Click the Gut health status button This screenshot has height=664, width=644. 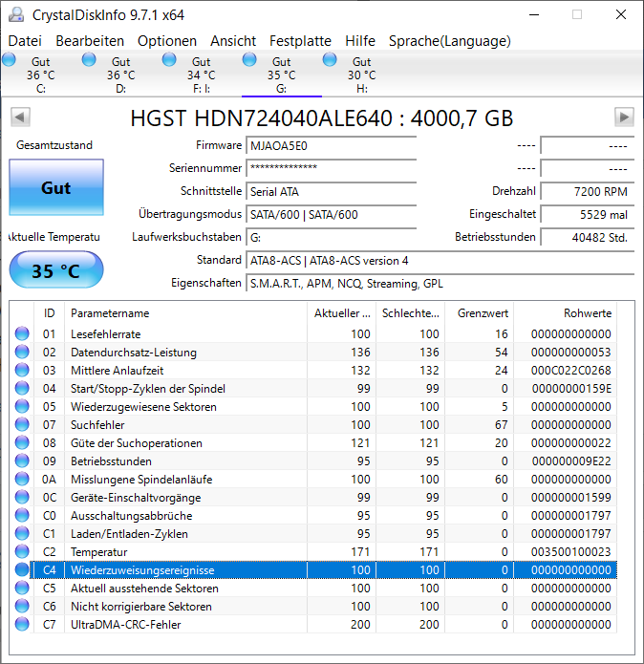click(x=56, y=187)
